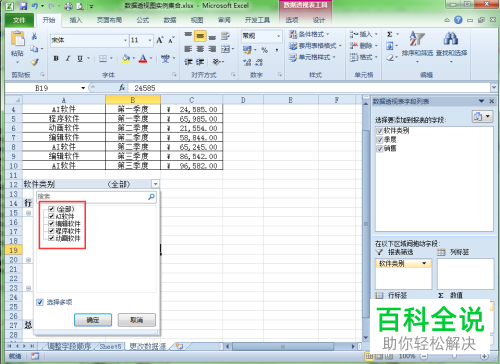The width and height of the screenshot is (500, 364).
Task: Collapse the row 15 pivot group expander
Action: tap(29, 213)
